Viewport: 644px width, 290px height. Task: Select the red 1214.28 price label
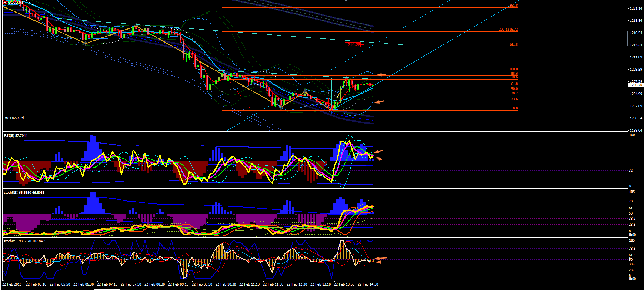(x=353, y=45)
